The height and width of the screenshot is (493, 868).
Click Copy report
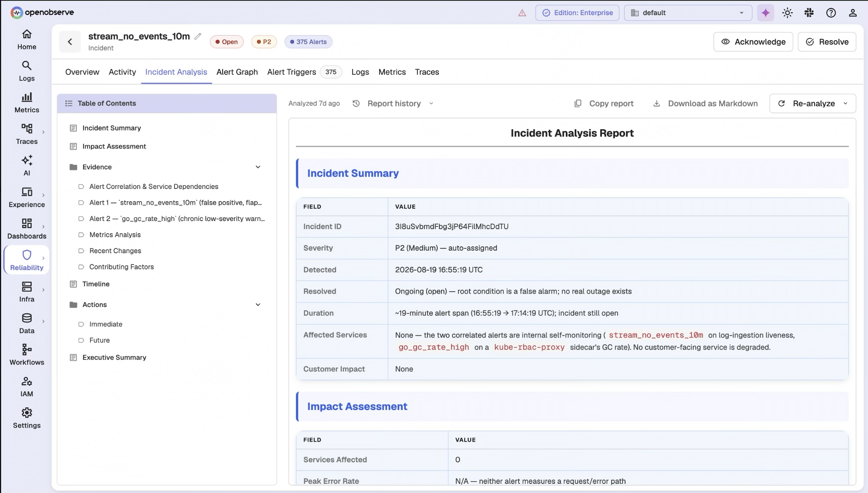(x=604, y=103)
